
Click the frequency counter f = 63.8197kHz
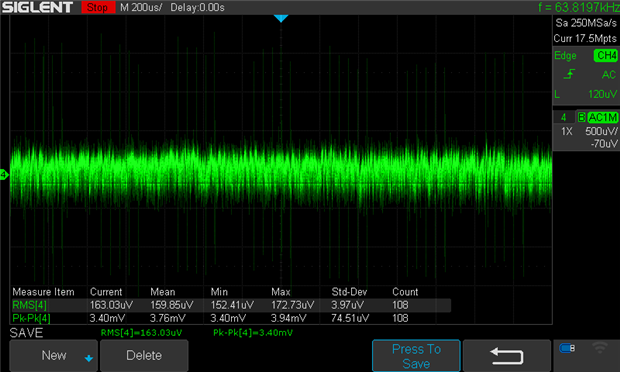click(x=578, y=7)
